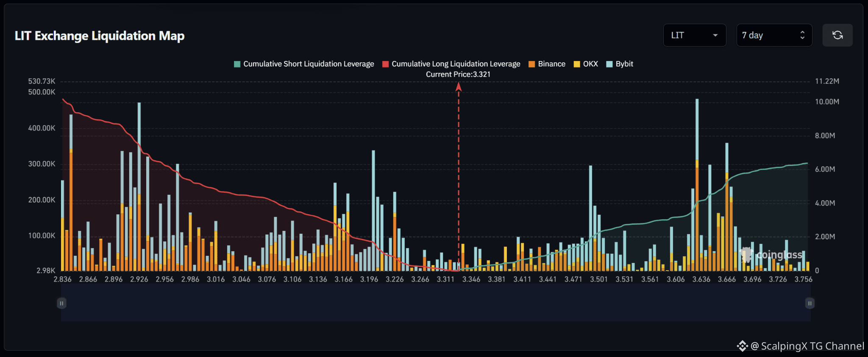Click the '2.98K' left axis label

(46, 271)
